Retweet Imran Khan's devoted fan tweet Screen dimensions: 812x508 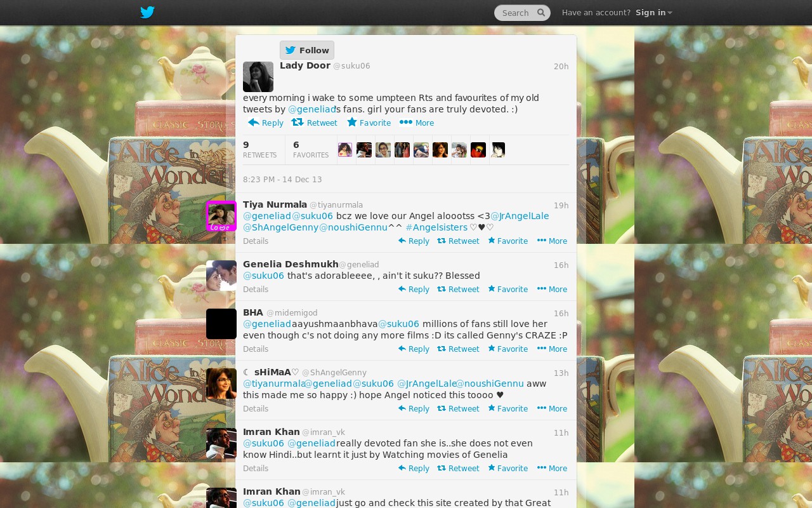(x=458, y=469)
